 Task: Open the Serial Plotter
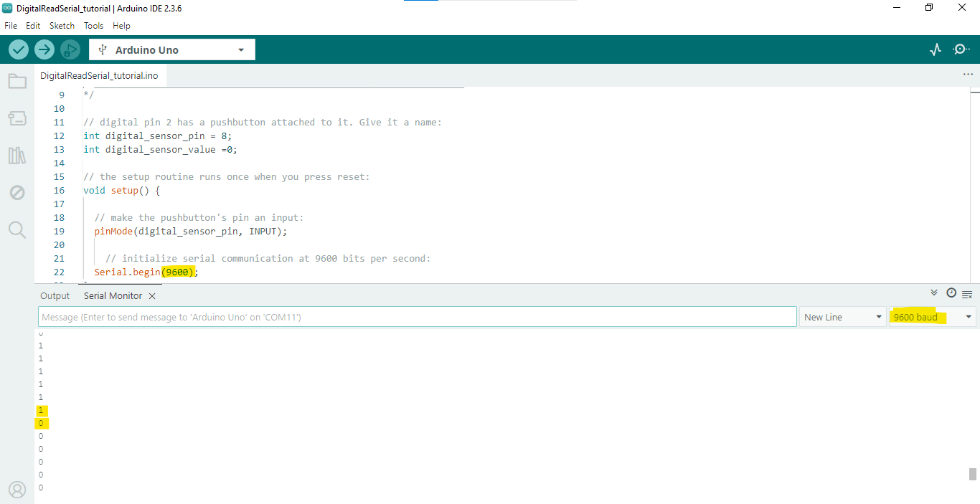[936, 49]
